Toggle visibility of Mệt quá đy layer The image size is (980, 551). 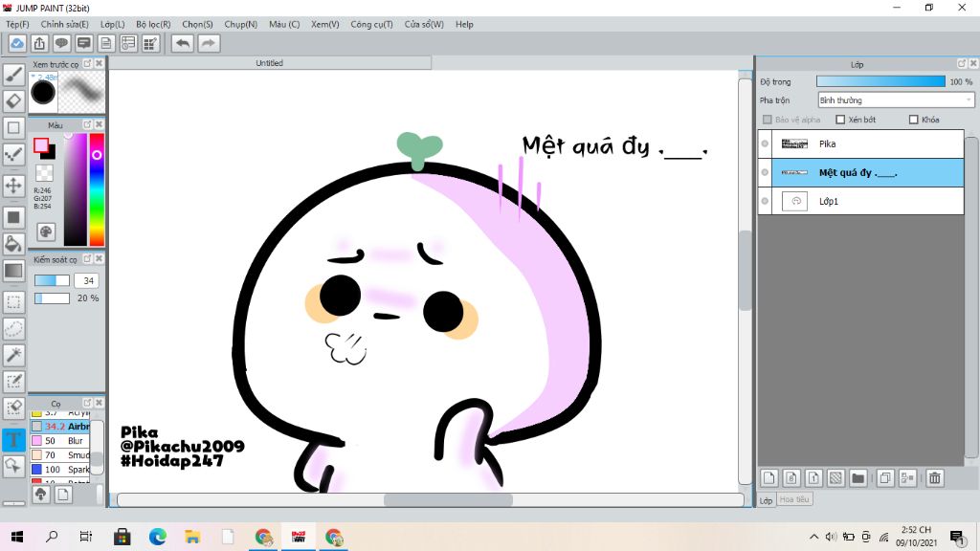[x=765, y=172]
